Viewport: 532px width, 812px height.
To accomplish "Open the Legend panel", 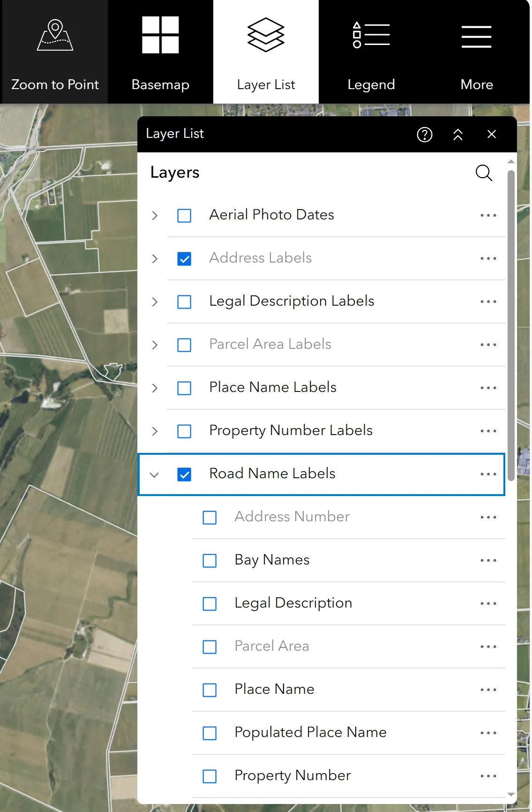I will 371,52.
